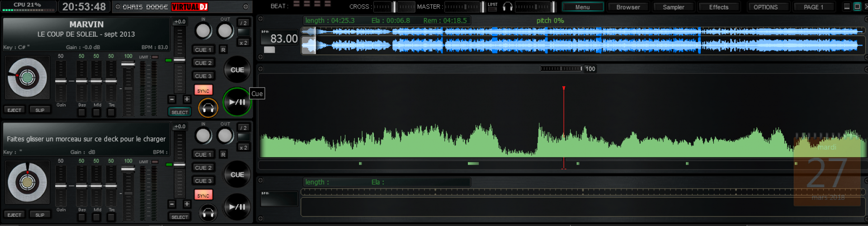The image size is (868, 226).
Task: Click the pitch plus button on top deck
Action: click(x=187, y=99)
